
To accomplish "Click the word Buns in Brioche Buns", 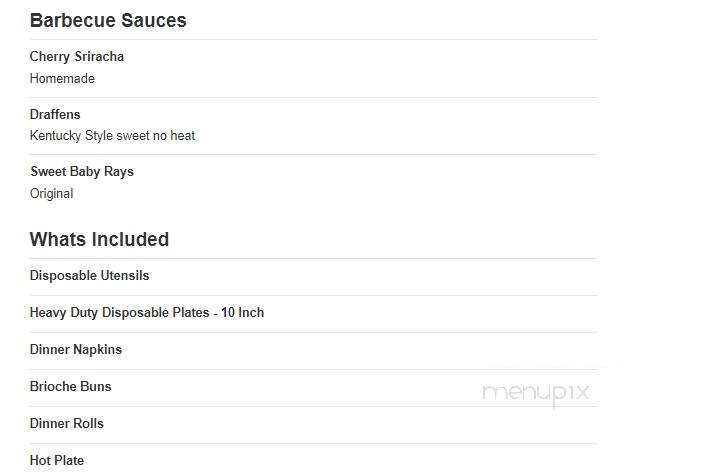I will point(96,387).
